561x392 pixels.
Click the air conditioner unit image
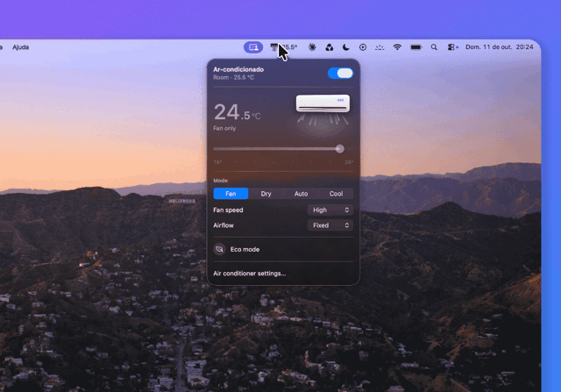(x=323, y=103)
